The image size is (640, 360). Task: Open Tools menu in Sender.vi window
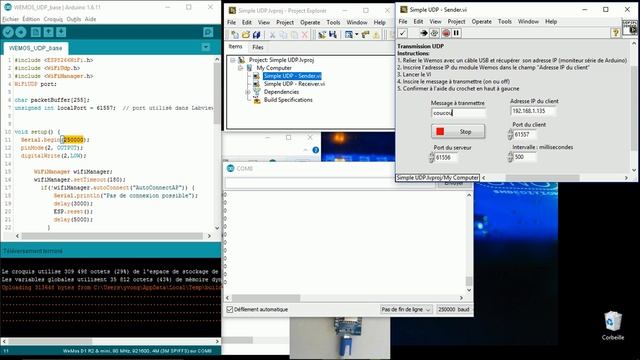[504, 22]
